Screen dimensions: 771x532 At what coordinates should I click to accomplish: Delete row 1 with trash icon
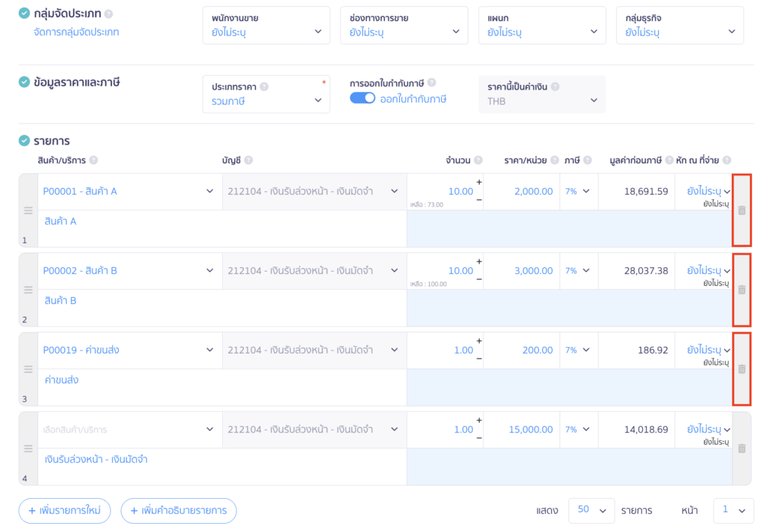[742, 211]
